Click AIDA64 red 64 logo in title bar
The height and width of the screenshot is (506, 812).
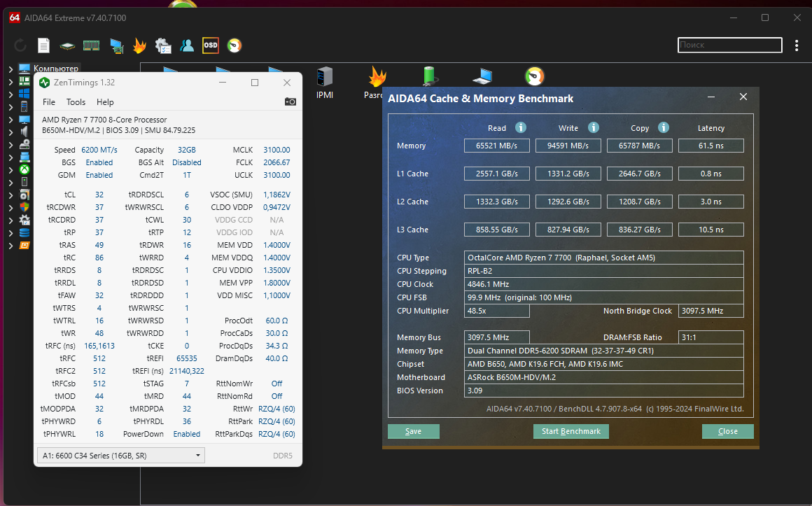click(x=15, y=17)
